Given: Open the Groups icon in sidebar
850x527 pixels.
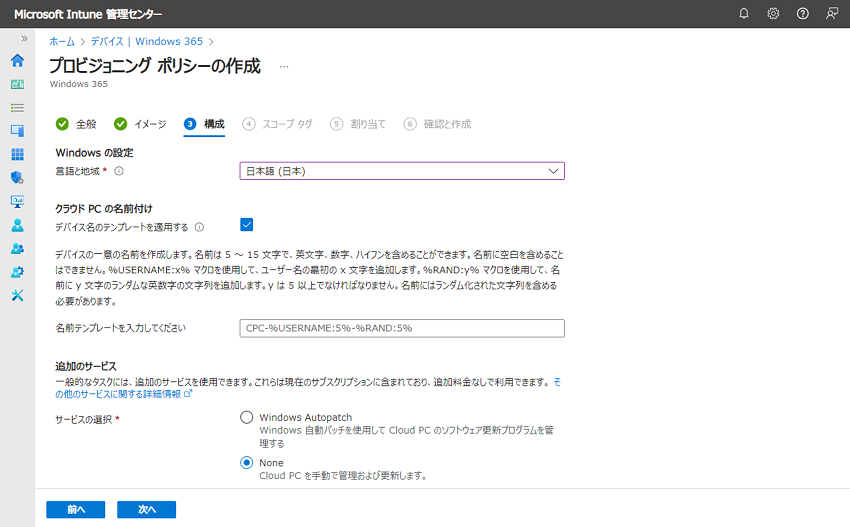Looking at the screenshot, I should (17, 248).
